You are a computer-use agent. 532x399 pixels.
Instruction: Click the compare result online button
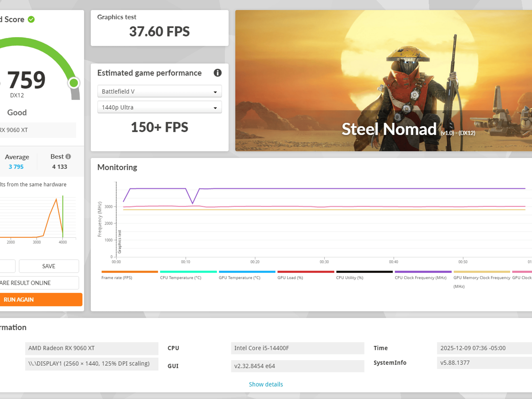coord(39,283)
